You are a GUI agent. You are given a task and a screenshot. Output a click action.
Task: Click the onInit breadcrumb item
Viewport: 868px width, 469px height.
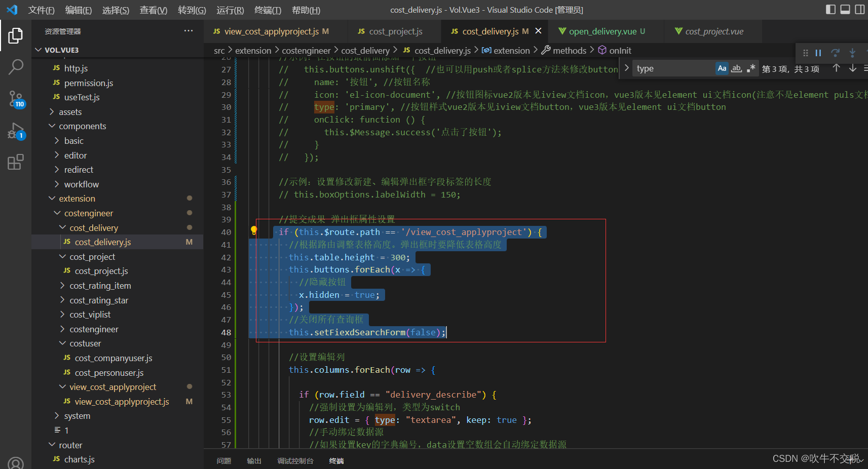(620, 50)
